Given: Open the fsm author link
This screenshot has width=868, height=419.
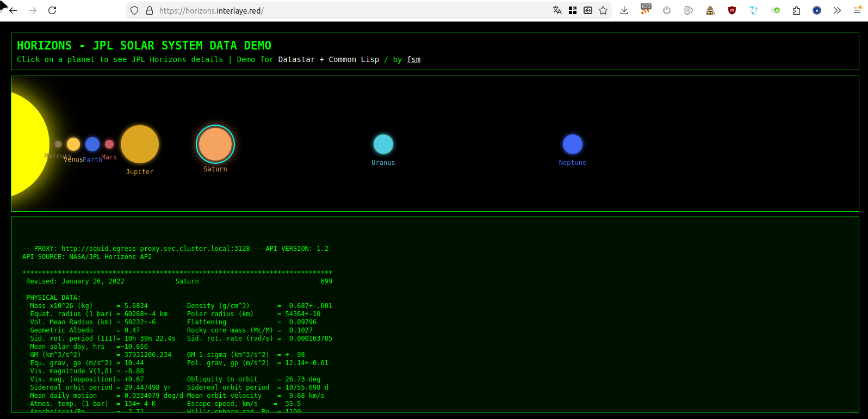Looking at the screenshot, I should 413,59.
